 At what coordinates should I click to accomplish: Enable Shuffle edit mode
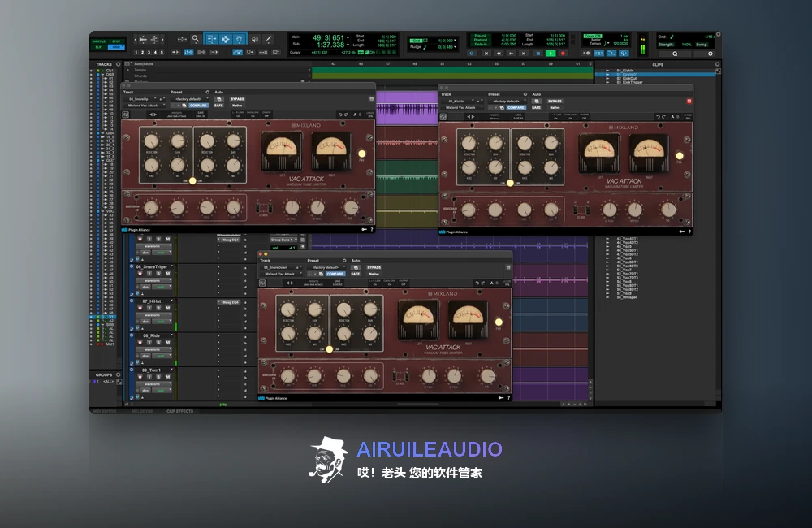(98, 41)
